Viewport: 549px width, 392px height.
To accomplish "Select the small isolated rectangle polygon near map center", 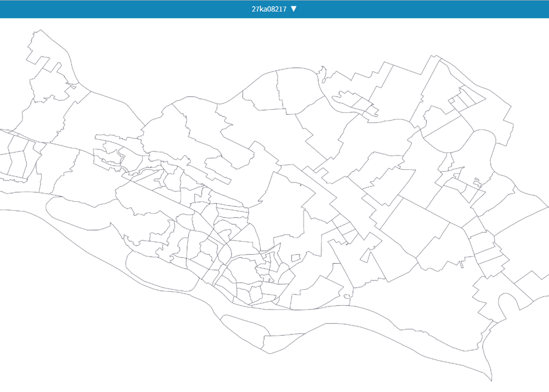I will 296,258.
